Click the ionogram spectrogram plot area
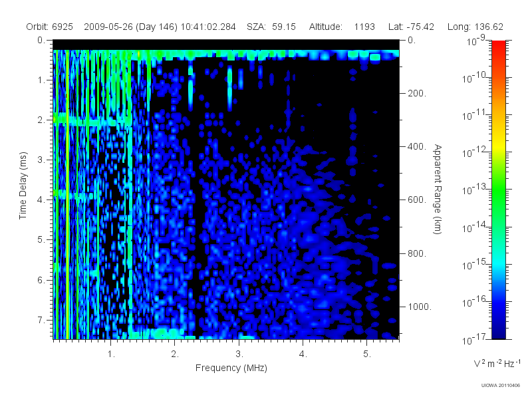The width and height of the screenshot is (532, 399). click(x=226, y=190)
